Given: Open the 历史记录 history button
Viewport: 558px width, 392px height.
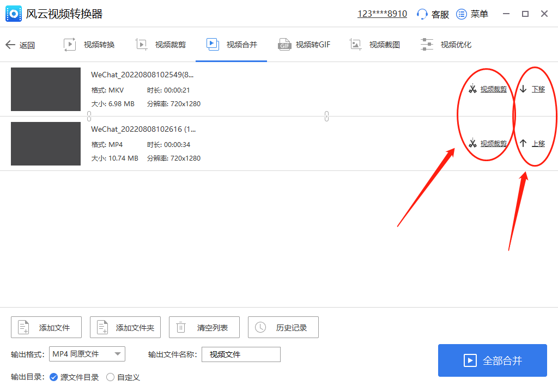Looking at the screenshot, I should 283,327.
